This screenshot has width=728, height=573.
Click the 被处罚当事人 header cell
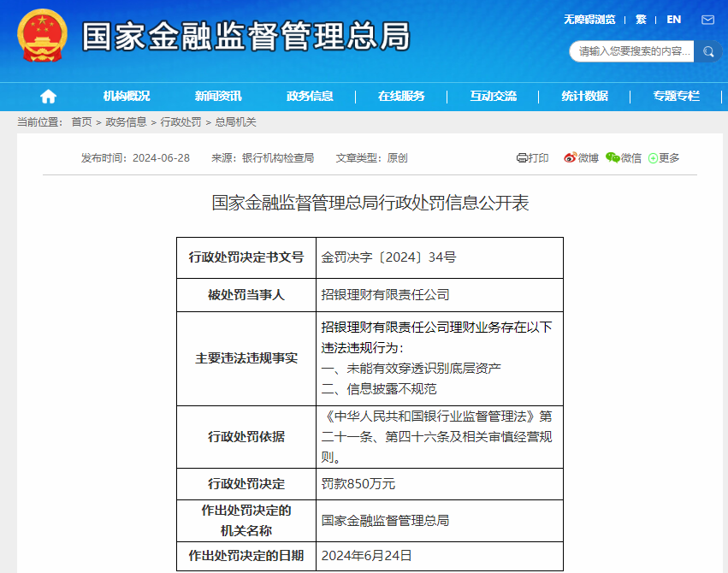pos(246,295)
